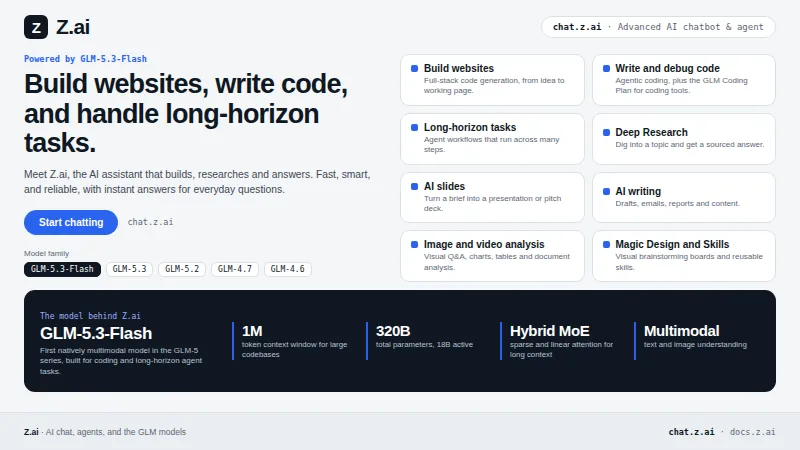800x450 pixels.
Task: Click 'Full-stack code generation' description
Action: (494, 86)
